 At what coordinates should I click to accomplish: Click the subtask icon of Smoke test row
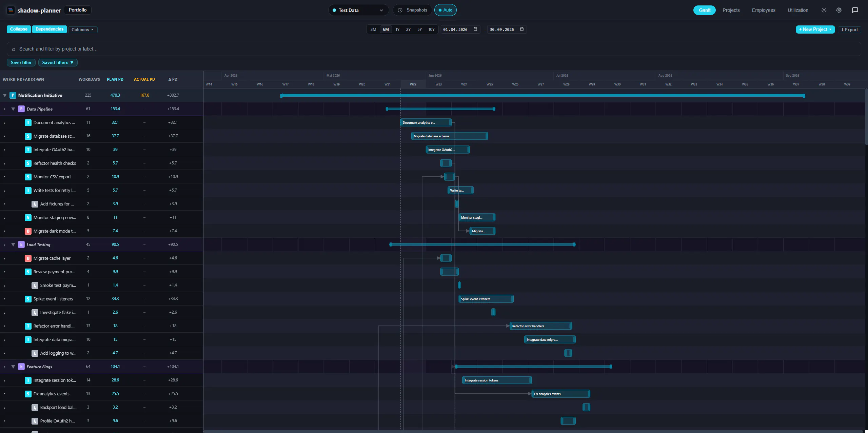[x=35, y=285]
